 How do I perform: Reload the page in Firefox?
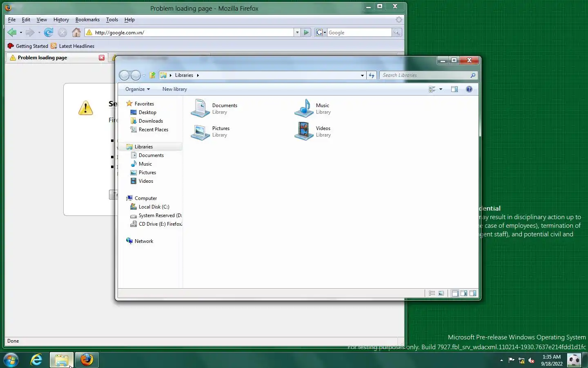(x=49, y=32)
